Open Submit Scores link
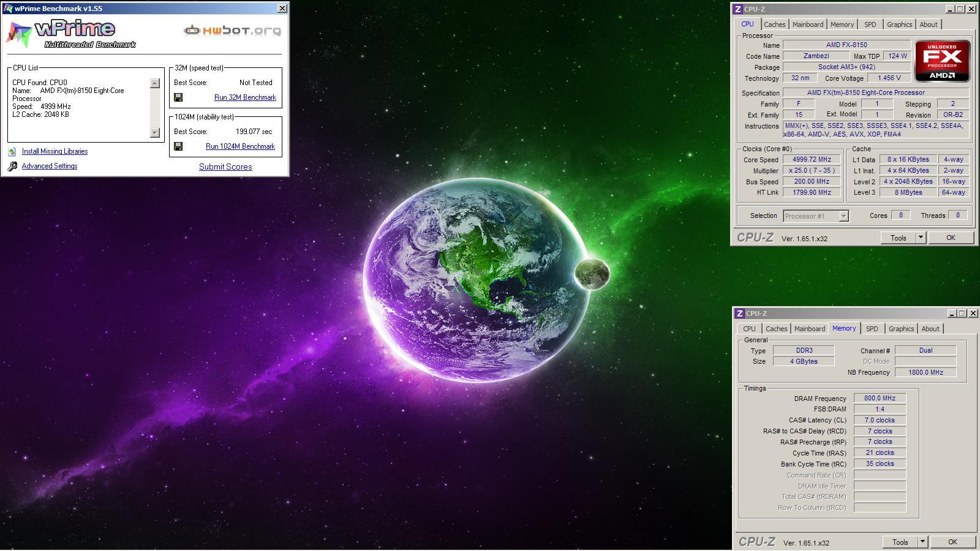 point(225,167)
